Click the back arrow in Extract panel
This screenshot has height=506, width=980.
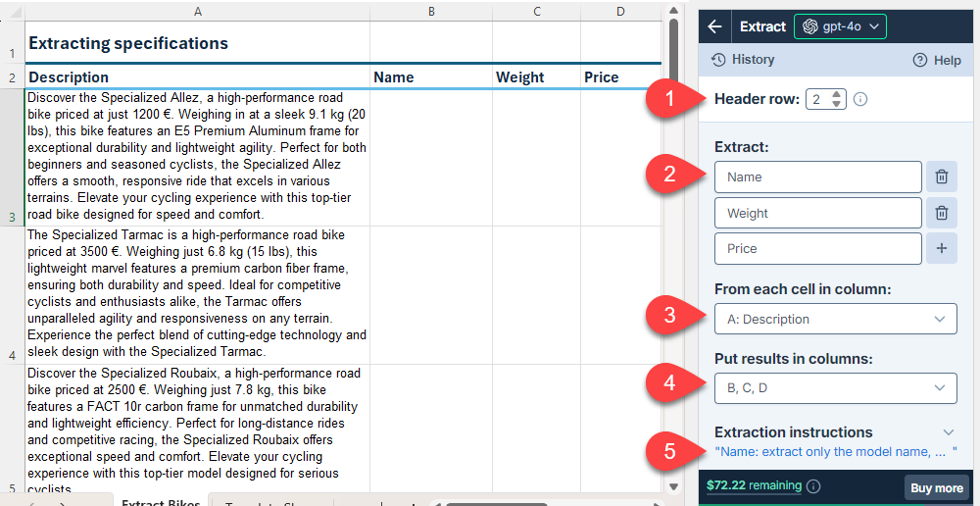coord(715,26)
